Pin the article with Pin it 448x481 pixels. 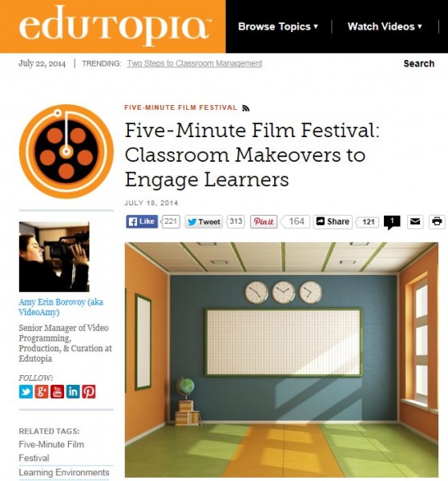[x=264, y=221]
